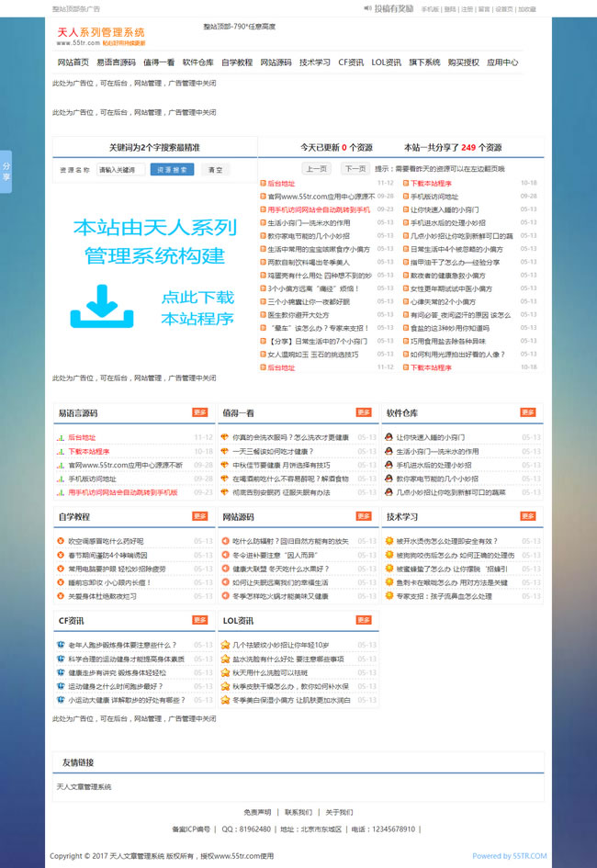Expand 更多 in the 自学教程 section
Screen dimensions: 597x868
point(199,516)
